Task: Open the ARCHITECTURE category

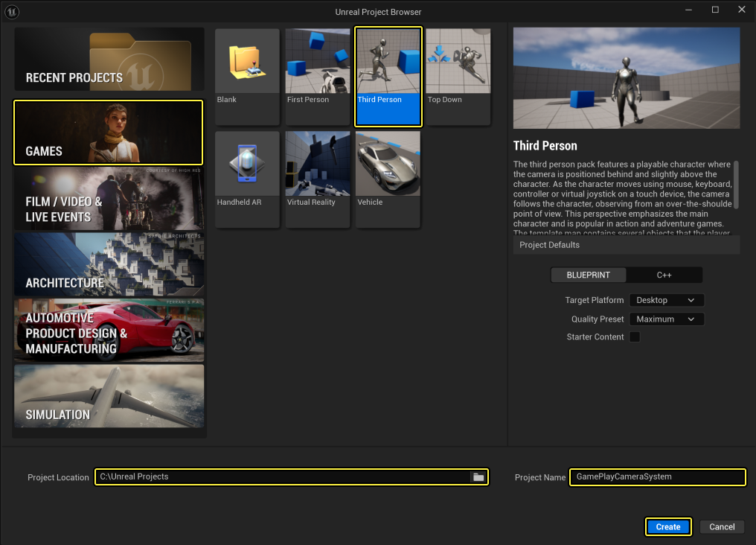Action: [108, 264]
